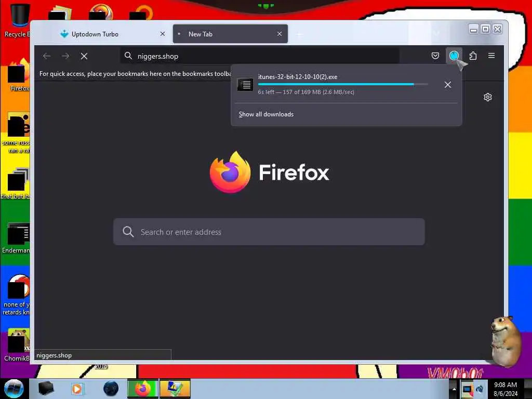Switch to the Uptodown Turbo tab
The image size is (532, 399).
point(111,34)
